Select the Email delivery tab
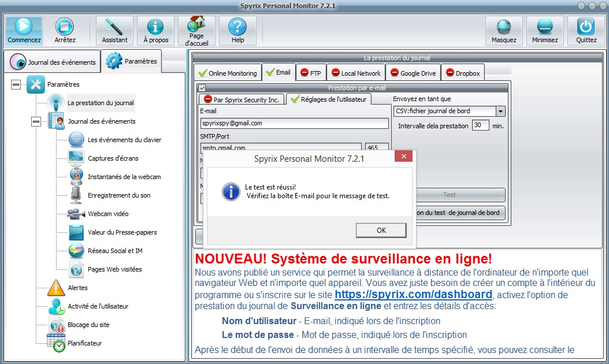 tap(278, 72)
